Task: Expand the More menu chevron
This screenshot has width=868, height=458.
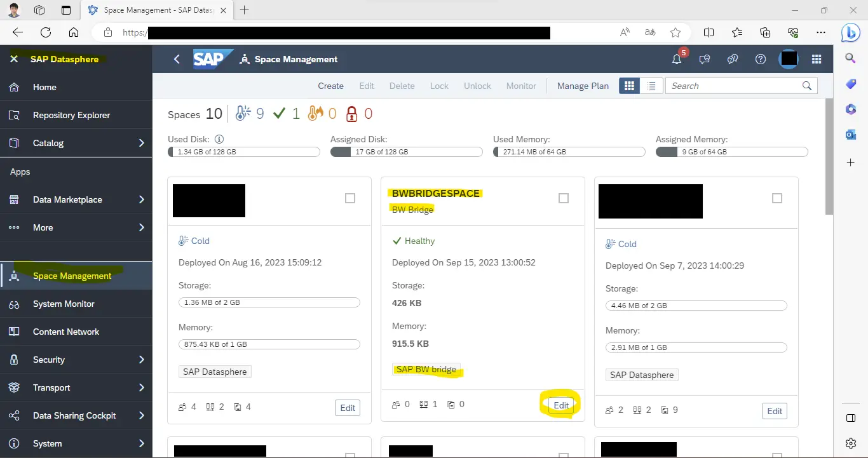Action: 141,227
